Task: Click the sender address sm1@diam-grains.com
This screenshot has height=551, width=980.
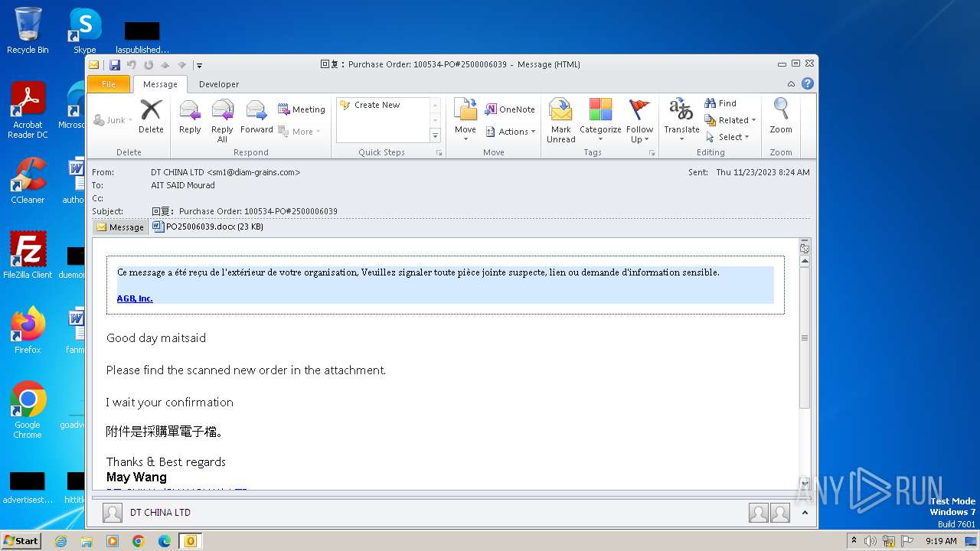Action: tap(253, 172)
